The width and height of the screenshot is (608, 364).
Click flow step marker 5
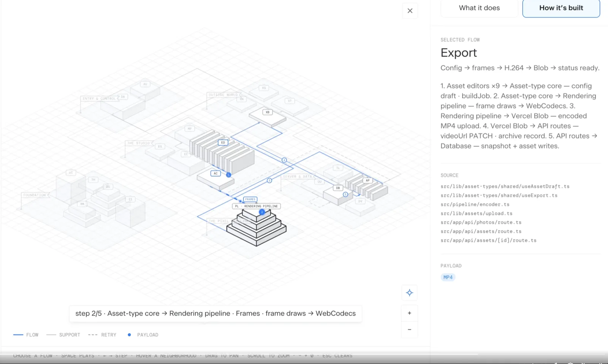(345, 194)
